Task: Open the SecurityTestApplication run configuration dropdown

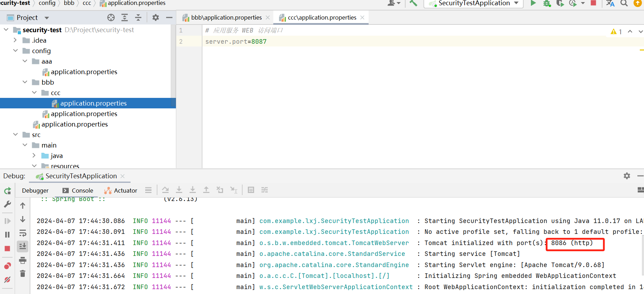Action: (474, 3)
